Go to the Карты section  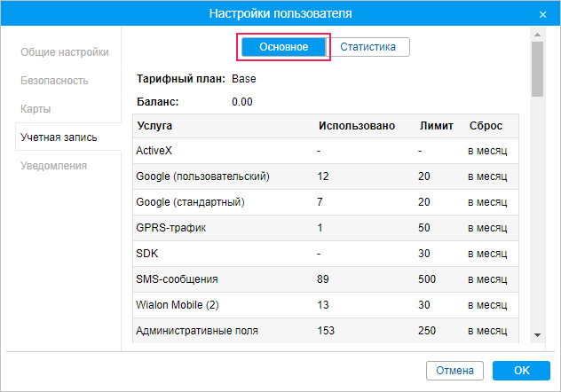point(36,109)
